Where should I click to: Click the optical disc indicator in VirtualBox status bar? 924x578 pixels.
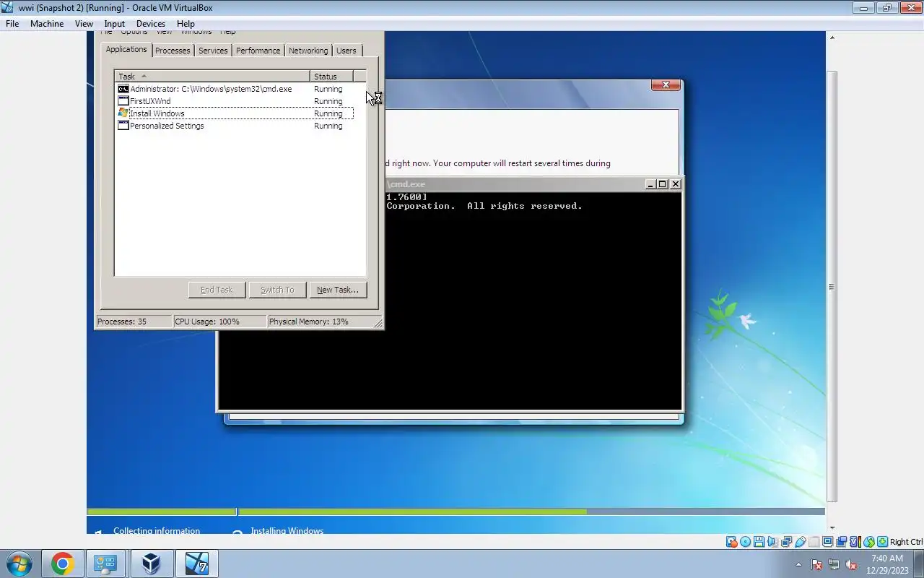click(745, 542)
